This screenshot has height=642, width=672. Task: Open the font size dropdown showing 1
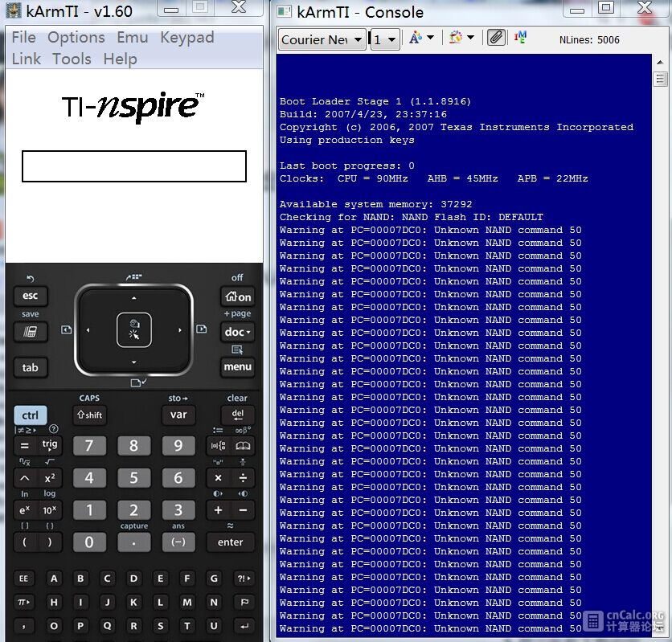(385, 40)
